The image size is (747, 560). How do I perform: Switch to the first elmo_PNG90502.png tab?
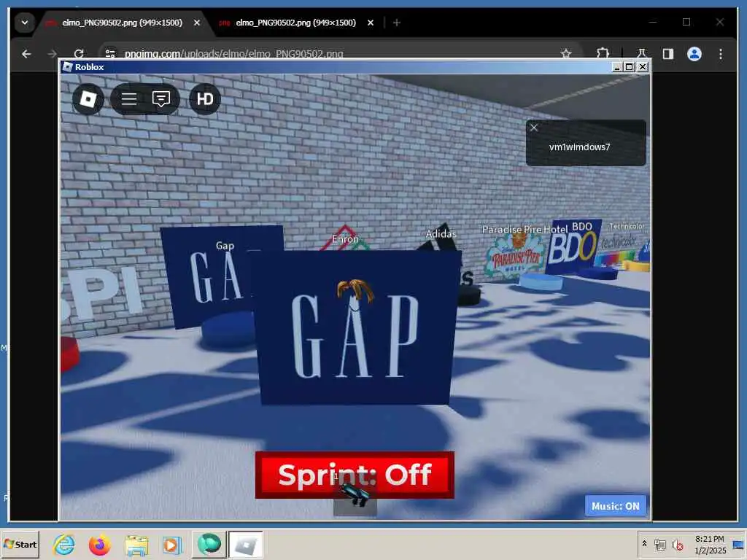point(122,23)
